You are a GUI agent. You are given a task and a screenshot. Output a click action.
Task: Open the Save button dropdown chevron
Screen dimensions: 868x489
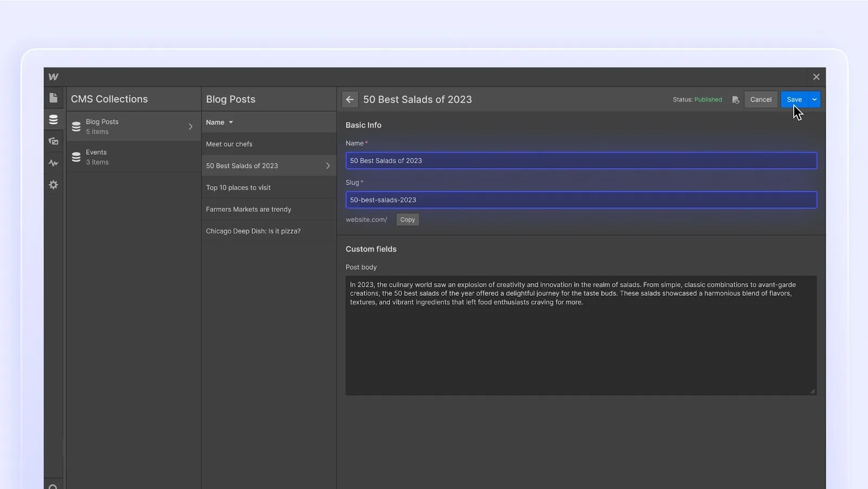click(814, 99)
